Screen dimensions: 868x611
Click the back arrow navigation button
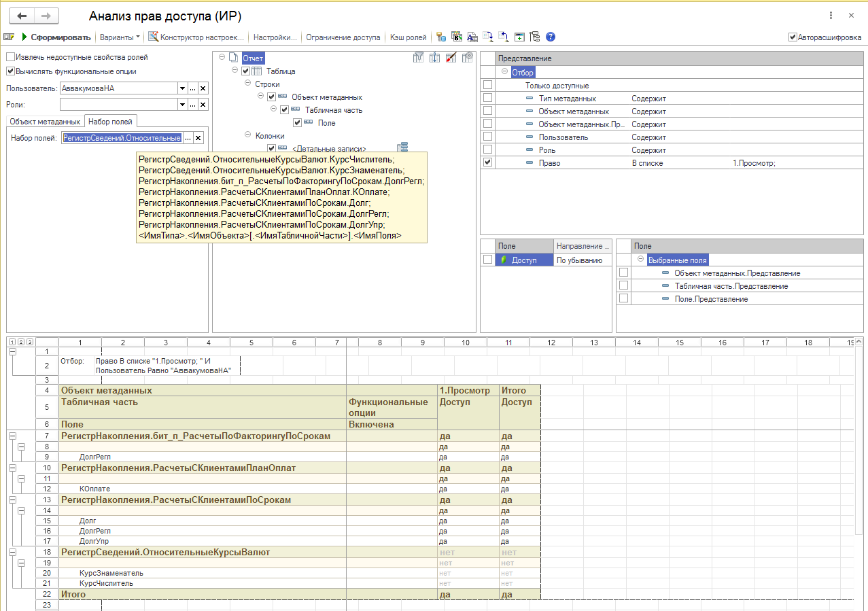pyautogui.click(x=22, y=16)
